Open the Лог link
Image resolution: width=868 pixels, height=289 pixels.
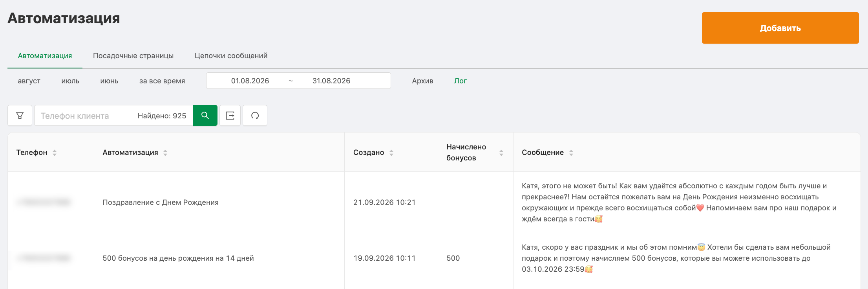coord(460,81)
